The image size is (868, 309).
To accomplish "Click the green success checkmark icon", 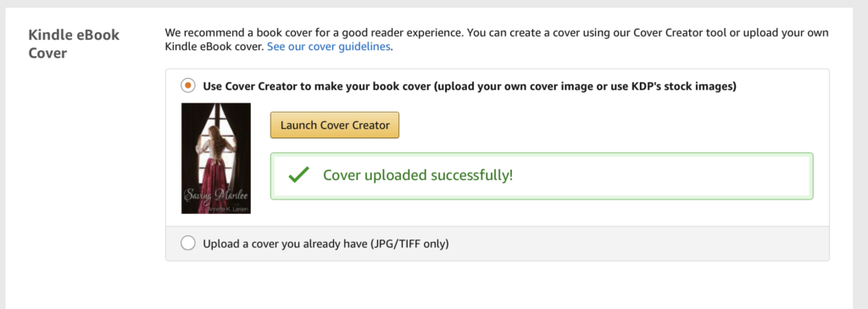I will [x=299, y=176].
